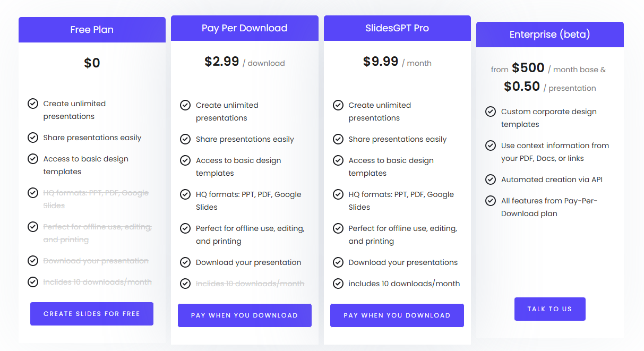644x351 pixels.
Task: Select the Enterprise (beta) header
Action: pos(549,35)
